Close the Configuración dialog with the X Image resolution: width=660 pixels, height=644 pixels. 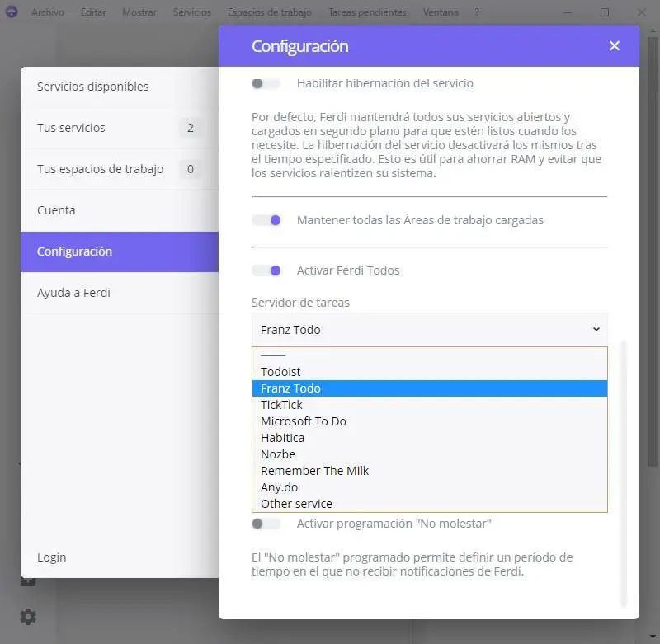click(x=614, y=46)
